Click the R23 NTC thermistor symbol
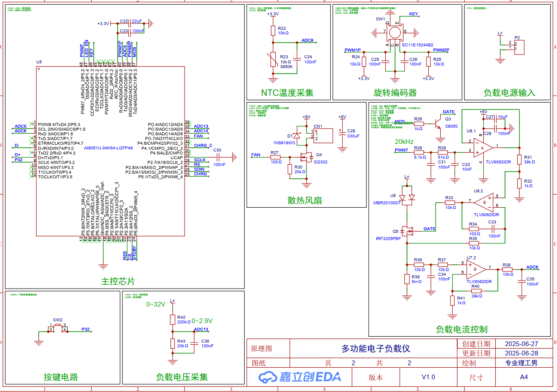The width and height of the screenshot is (557, 392). tap(273, 60)
